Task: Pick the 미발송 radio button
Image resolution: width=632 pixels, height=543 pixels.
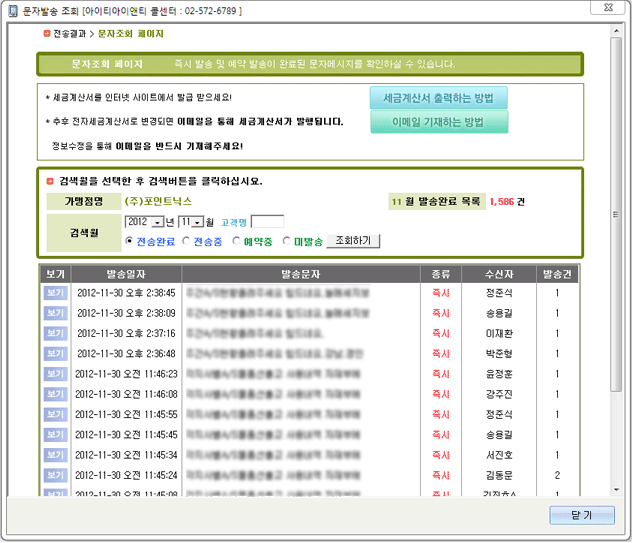Action: [288, 241]
